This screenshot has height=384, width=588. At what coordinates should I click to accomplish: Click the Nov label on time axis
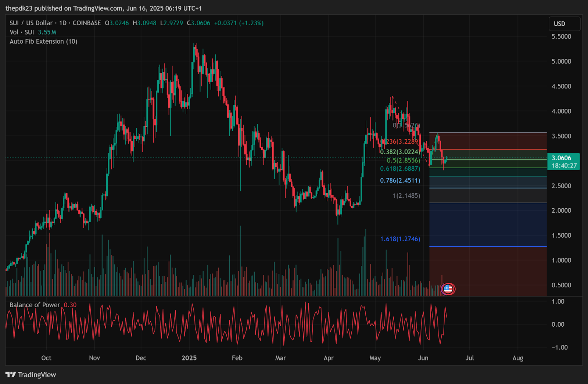pos(94,358)
